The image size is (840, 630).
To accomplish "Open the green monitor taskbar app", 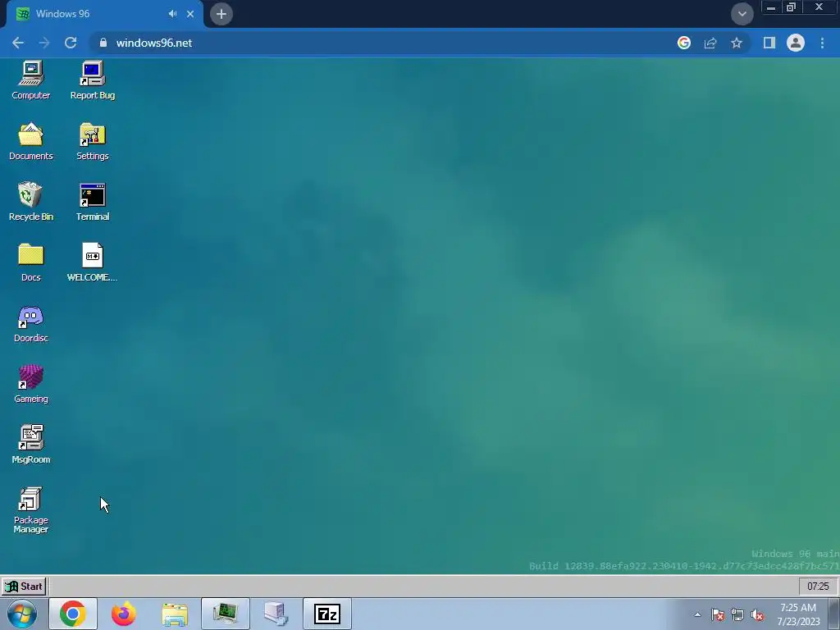I will point(226,614).
